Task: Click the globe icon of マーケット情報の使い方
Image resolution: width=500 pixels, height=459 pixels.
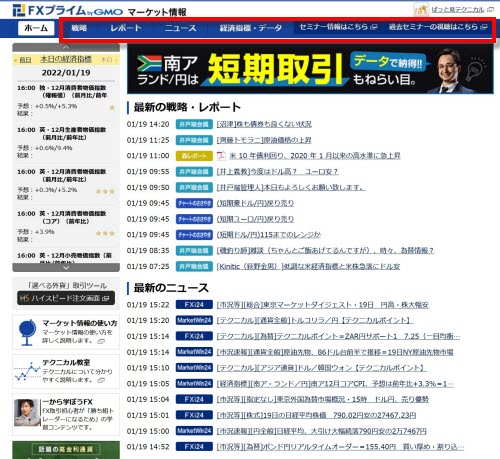Action: tap(27, 332)
